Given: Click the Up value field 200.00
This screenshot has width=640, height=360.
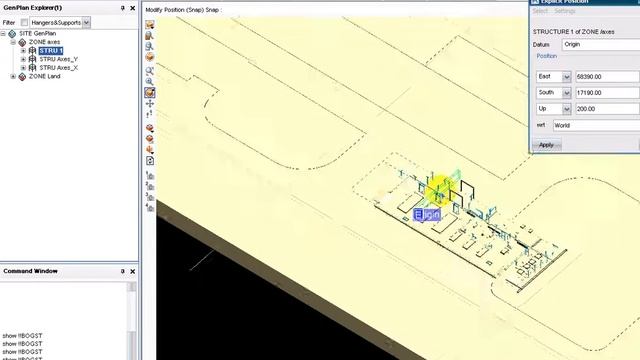Looking at the screenshot, I should pos(607,109).
